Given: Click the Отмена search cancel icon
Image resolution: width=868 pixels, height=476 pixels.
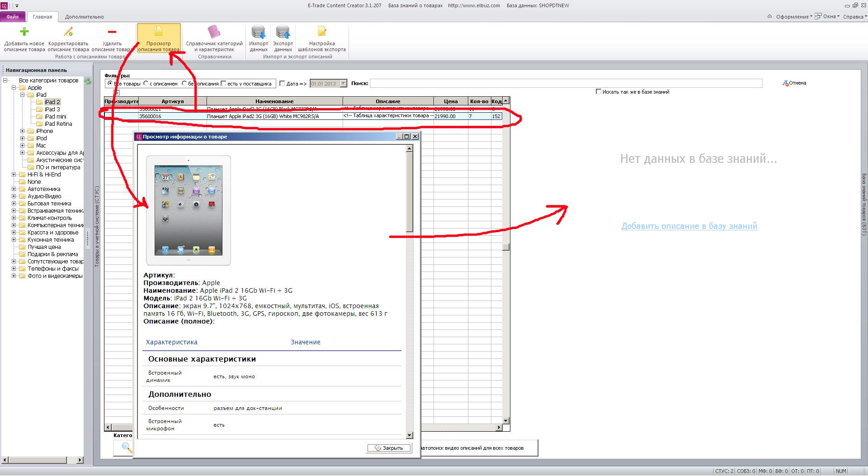Looking at the screenshot, I should click(785, 83).
